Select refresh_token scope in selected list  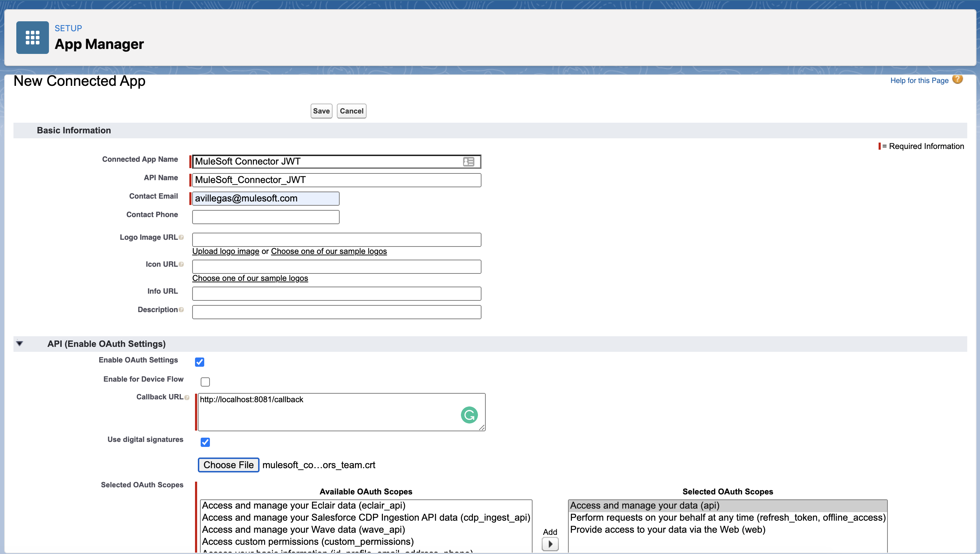(728, 517)
